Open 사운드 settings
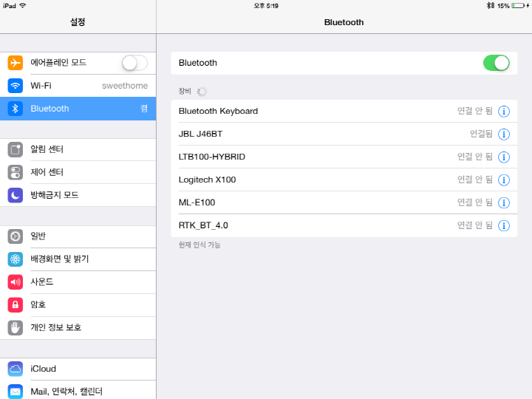The width and height of the screenshot is (532, 399). point(78,282)
